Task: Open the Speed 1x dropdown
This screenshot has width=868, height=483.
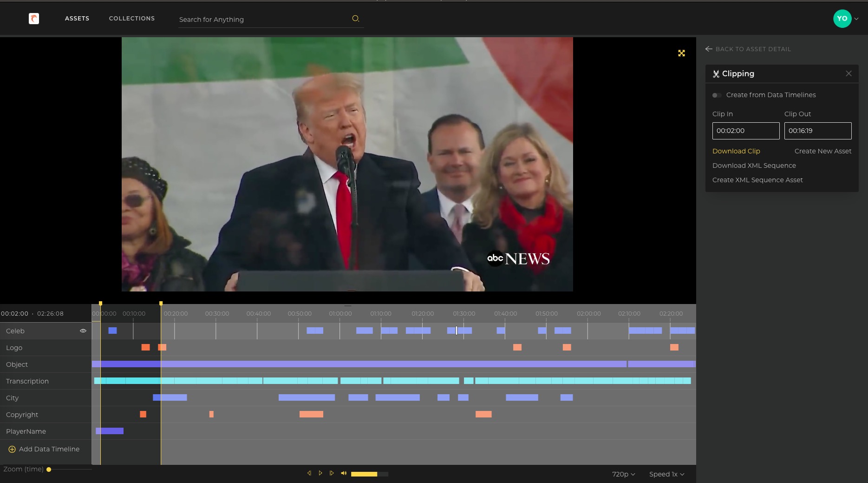Action: 666,474
